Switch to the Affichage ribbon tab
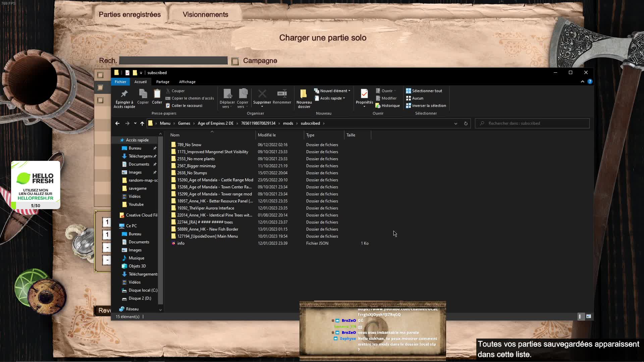 click(187, 82)
